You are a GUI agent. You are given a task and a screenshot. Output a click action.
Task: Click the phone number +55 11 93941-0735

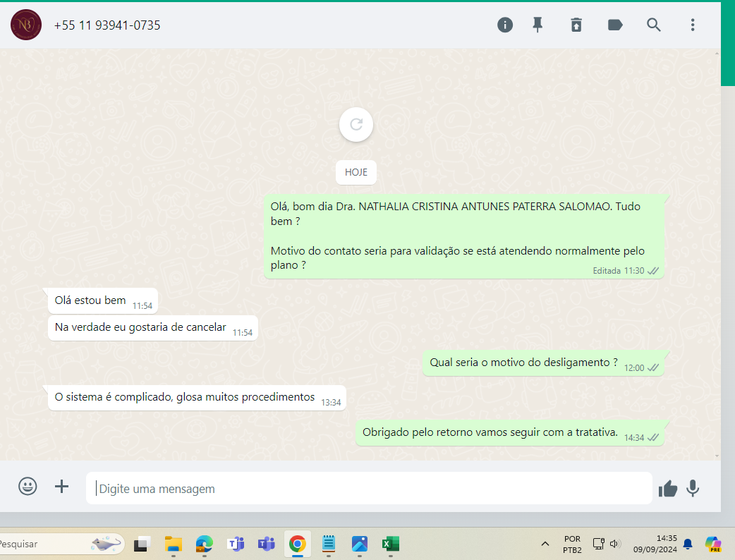107,25
